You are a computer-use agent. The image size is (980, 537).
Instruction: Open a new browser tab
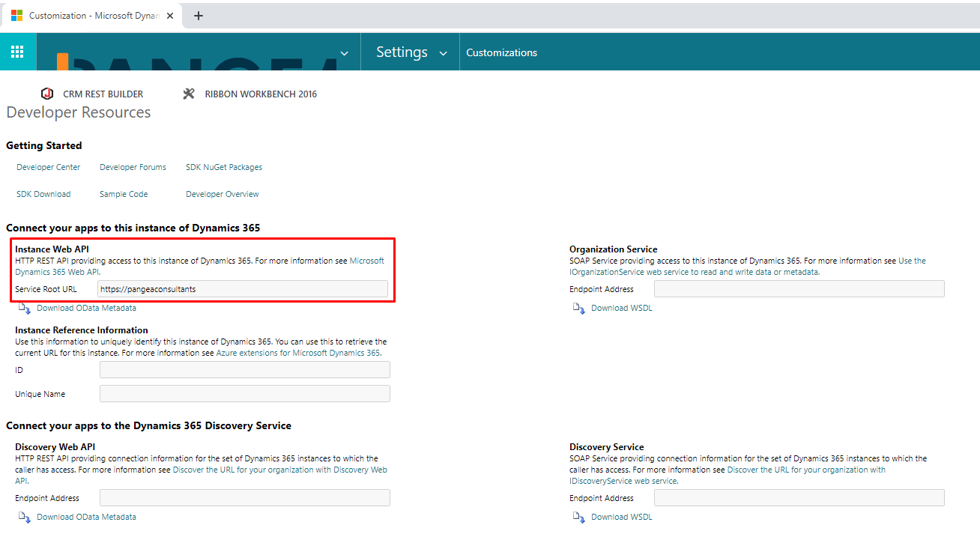tap(198, 15)
